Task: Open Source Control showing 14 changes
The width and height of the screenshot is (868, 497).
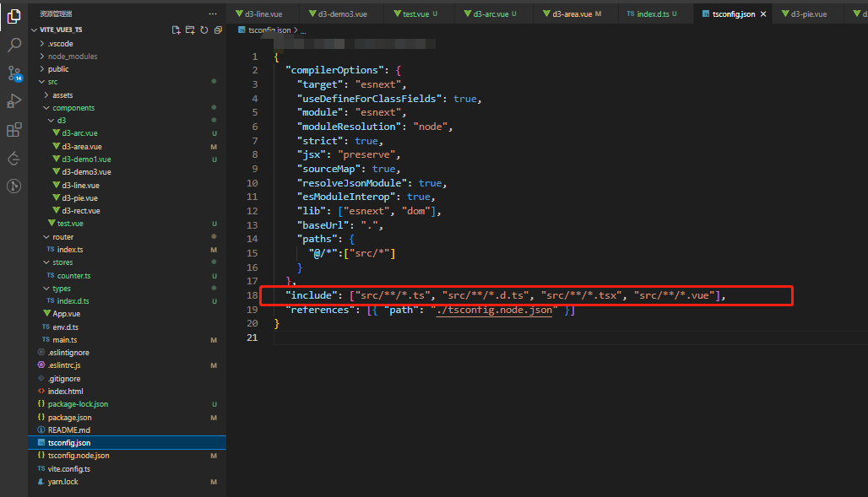Action: tap(14, 73)
